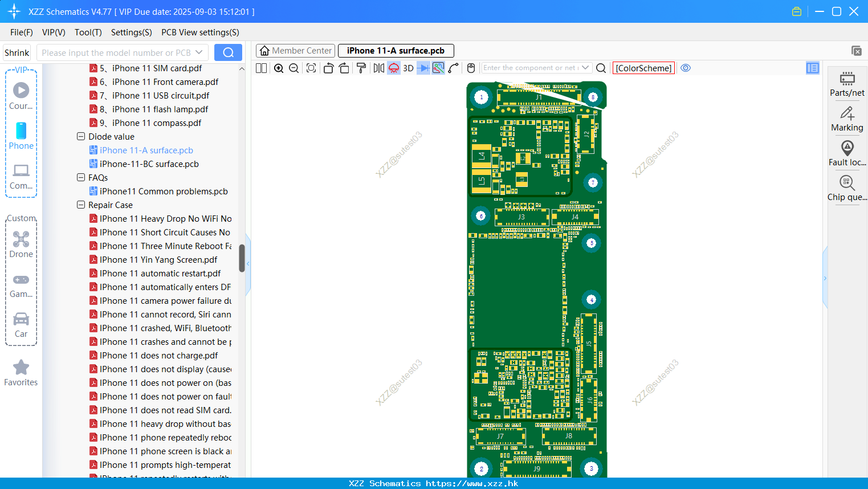The width and height of the screenshot is (868, 489).
Task: Collapse the FAQs folder
Action: tap(81, 178)
